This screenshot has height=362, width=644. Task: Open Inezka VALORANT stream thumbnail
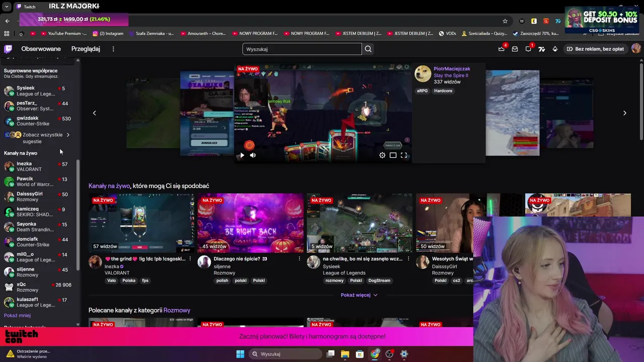(141, 223)
